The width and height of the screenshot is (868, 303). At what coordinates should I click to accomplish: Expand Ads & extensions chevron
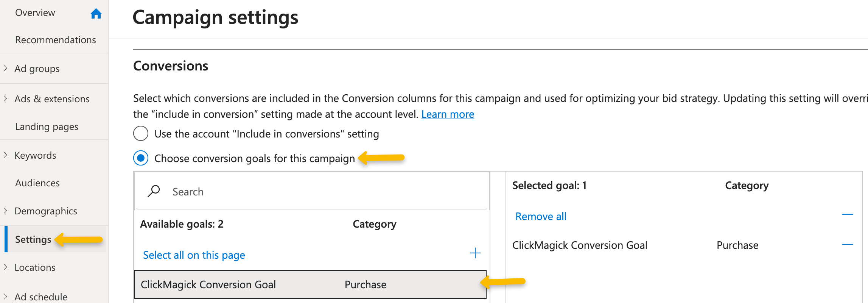pos(6,98)
